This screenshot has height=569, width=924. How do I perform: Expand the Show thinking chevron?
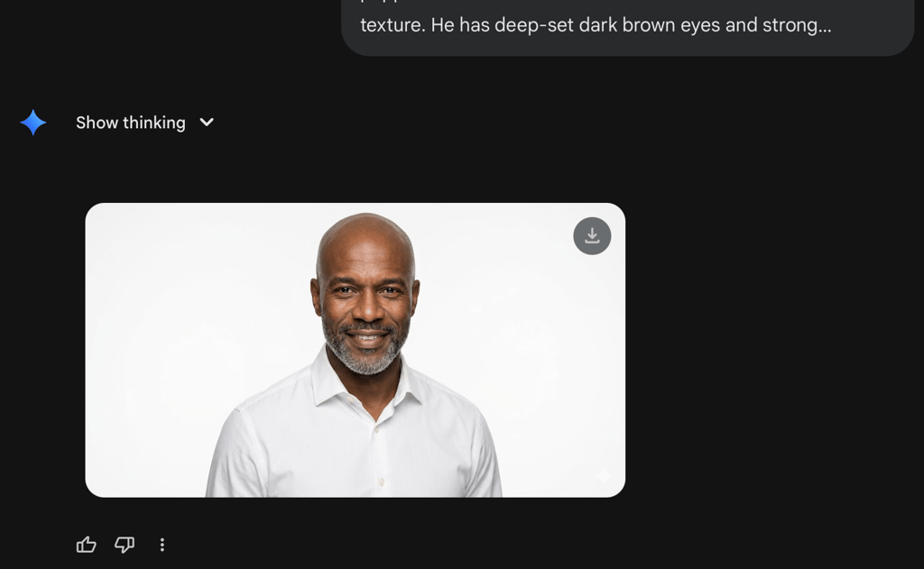tap(207, 123)
